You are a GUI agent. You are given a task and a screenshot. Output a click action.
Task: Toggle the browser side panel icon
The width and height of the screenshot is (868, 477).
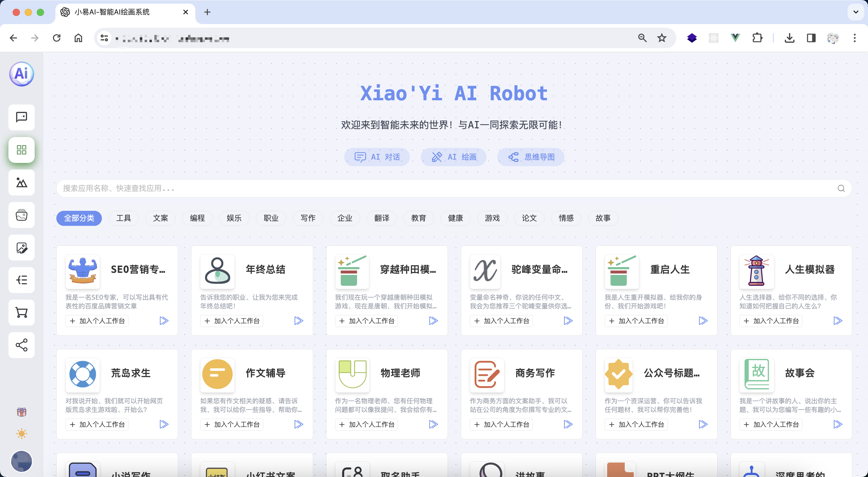[x=811, y=38]
